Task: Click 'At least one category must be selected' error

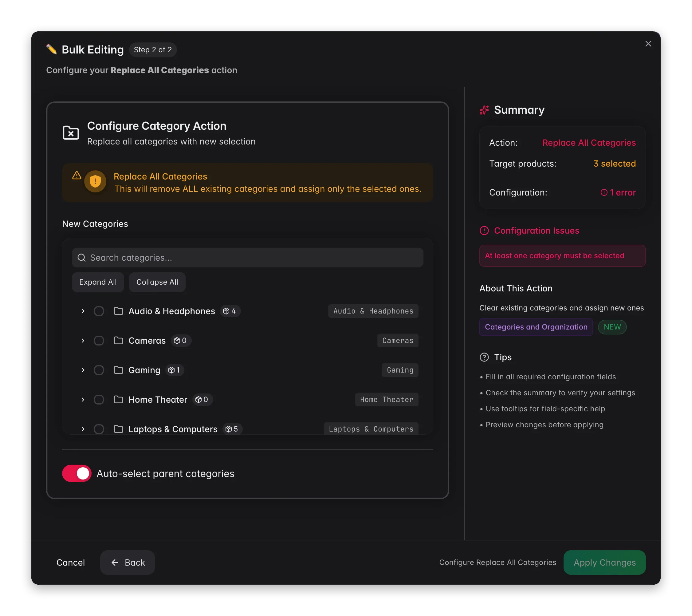Action: 562,256
